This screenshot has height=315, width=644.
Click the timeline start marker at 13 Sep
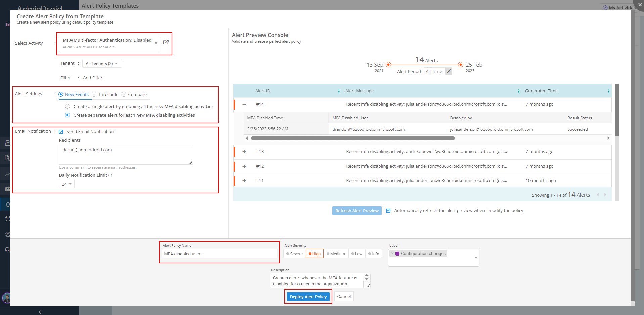pos(388,65)
